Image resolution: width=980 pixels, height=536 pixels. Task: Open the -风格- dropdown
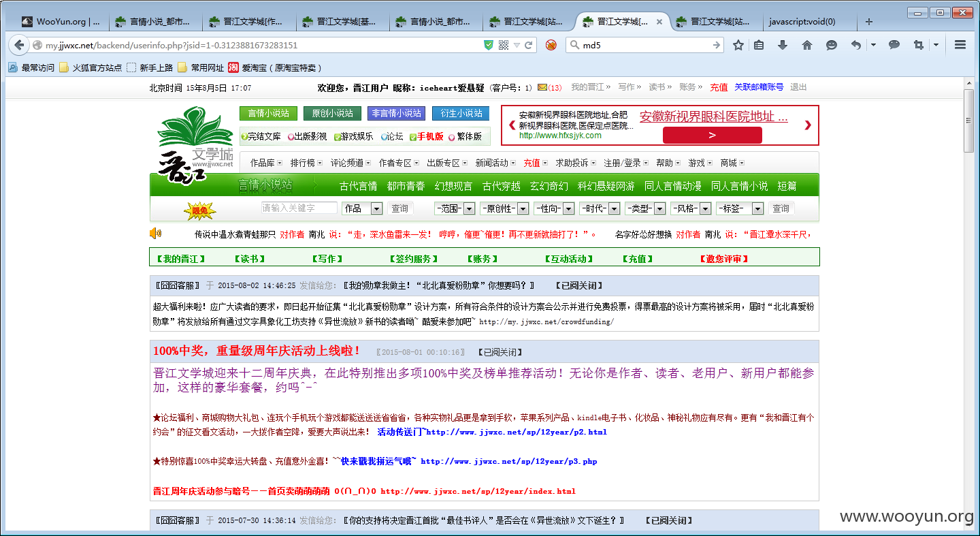[x=691, y=208]
